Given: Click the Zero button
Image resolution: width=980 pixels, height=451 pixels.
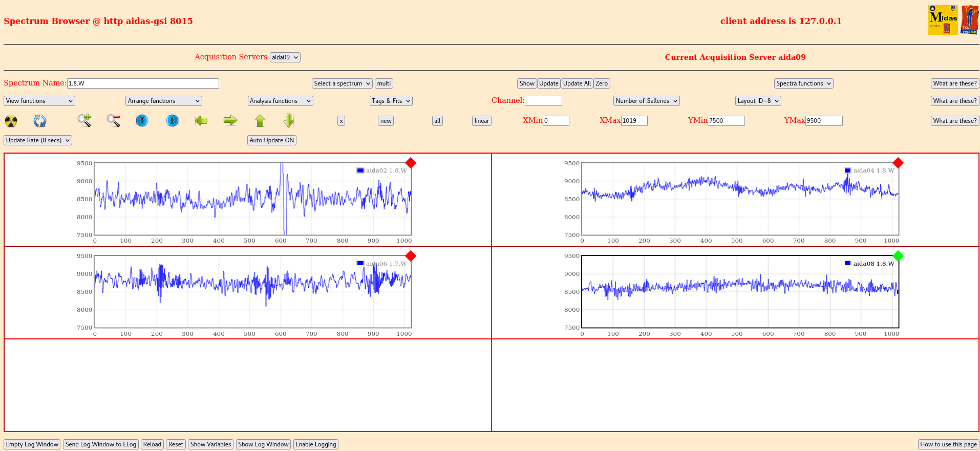Looking at the screenshot, I should (x=602, y=83).
